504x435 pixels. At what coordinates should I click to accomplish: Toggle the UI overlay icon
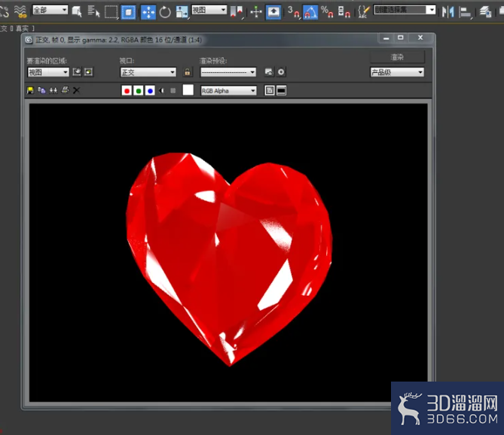[x=270, y=91]
